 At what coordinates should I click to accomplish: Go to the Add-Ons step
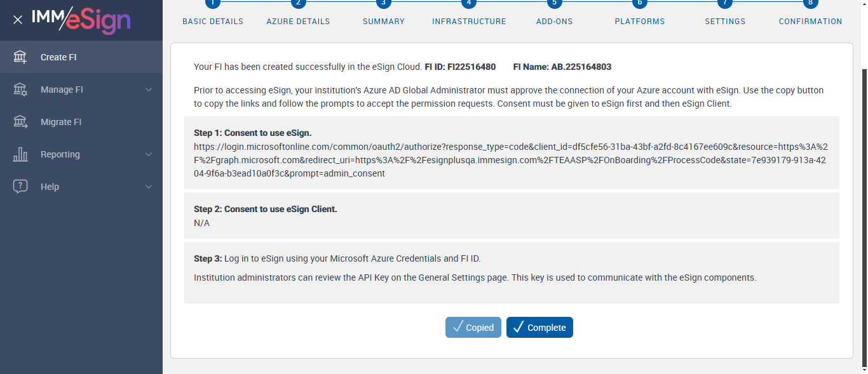(x=554, y=22)
